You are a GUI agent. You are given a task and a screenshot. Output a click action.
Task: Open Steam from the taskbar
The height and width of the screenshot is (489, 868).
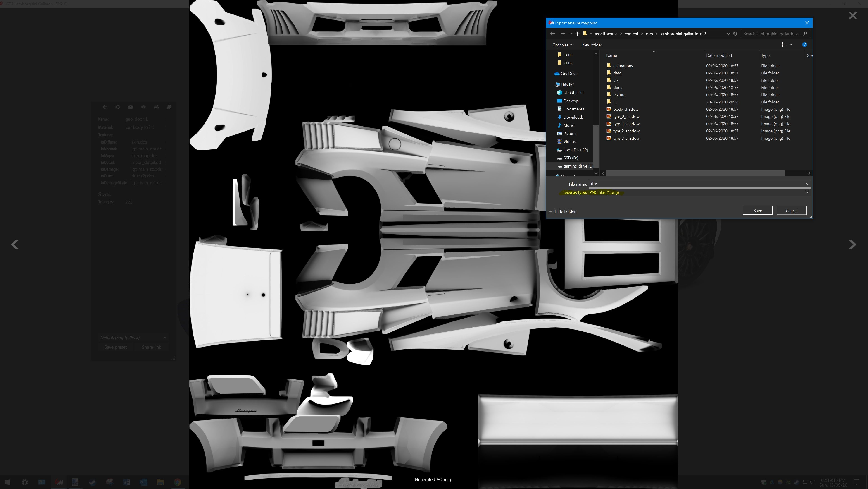coord(92,482)
